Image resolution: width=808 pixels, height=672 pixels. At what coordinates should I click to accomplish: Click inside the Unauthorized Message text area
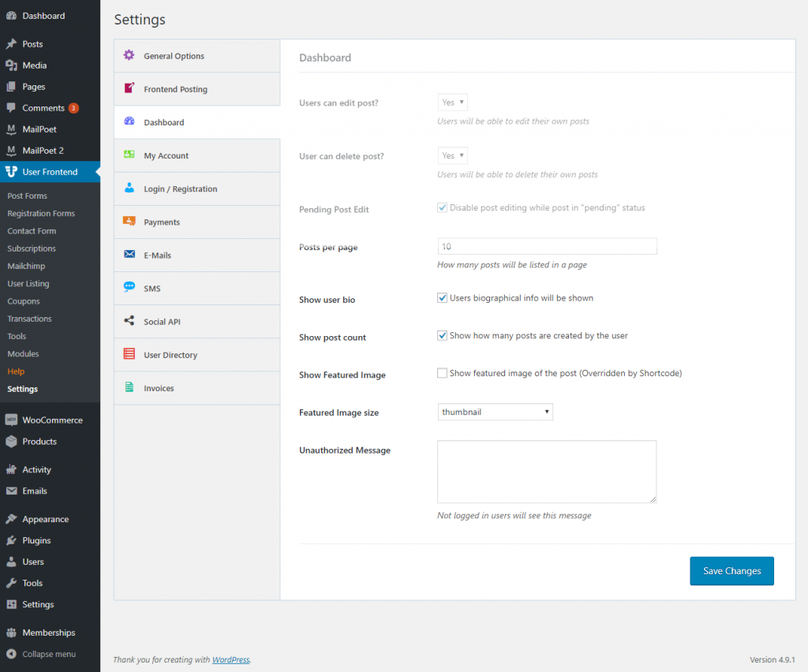pos(547,471)
